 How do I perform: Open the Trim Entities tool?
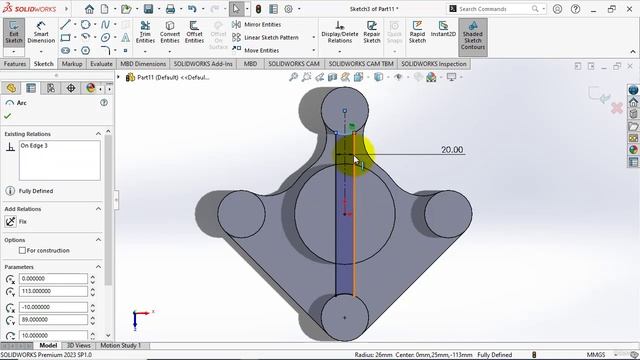pyautogui.click(x=145, y=32)
